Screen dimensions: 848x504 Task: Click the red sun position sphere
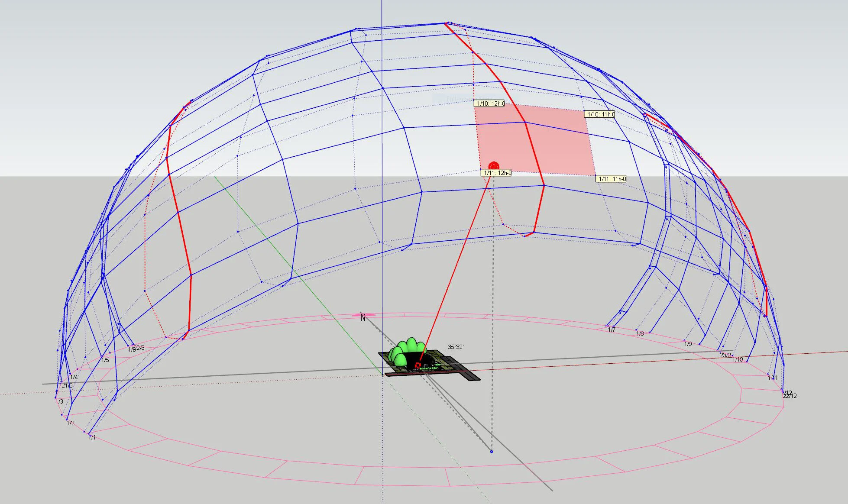coord(494,166)
